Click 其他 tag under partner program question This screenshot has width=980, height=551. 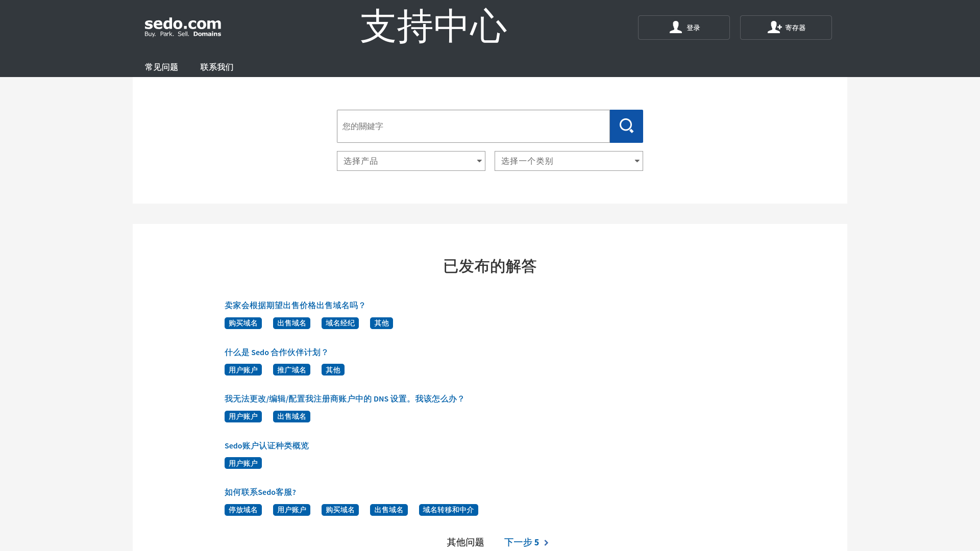[x=333, y=370]
